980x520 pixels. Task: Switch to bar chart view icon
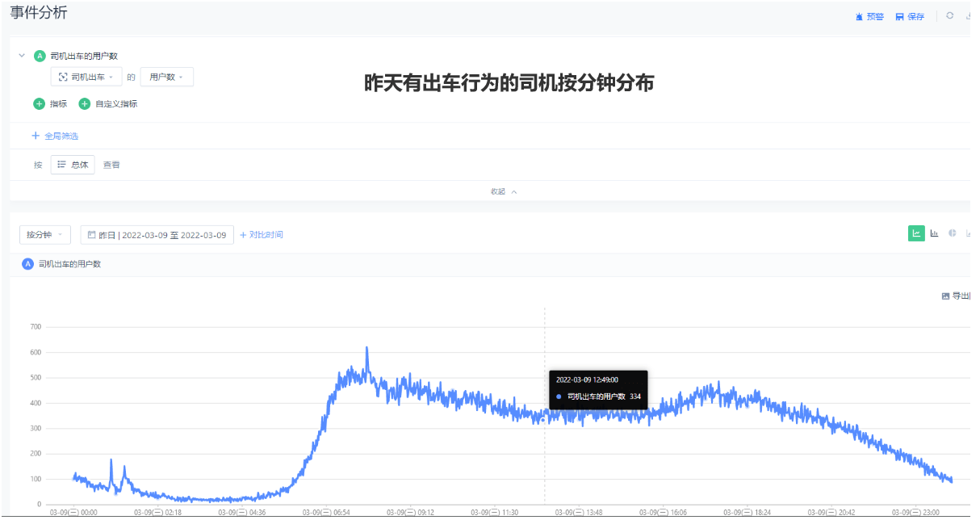(935, 233)
